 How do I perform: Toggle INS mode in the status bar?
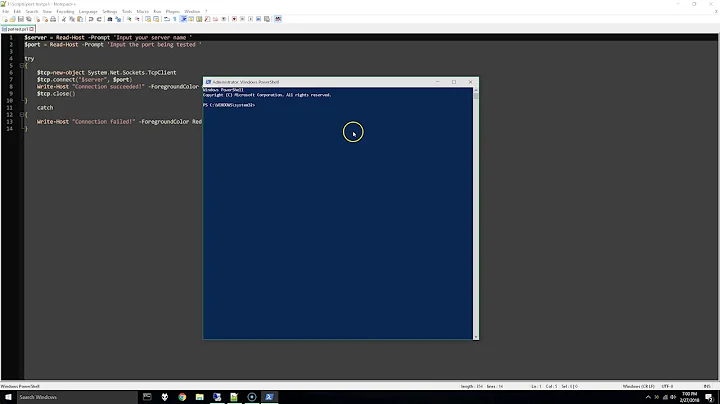tap(707, 387)
